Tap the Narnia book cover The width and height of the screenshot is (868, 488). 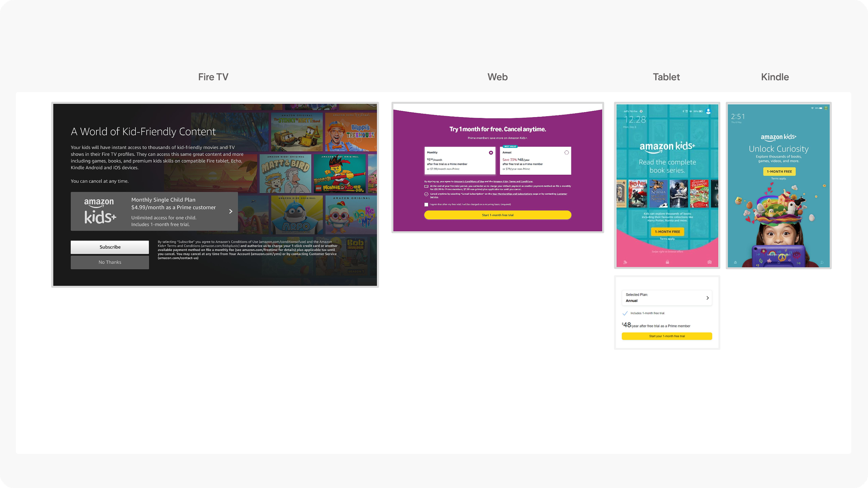click(x=658, y=194)
